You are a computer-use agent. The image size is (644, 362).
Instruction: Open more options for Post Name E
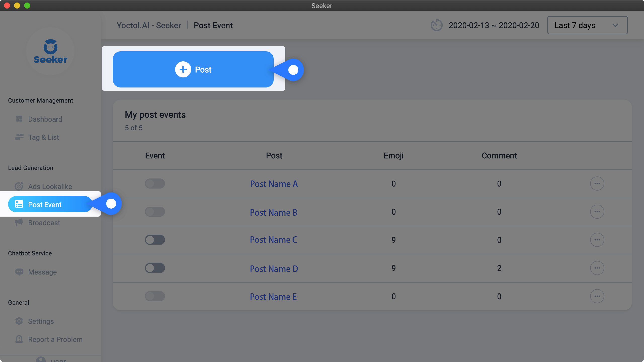[597, 296]
